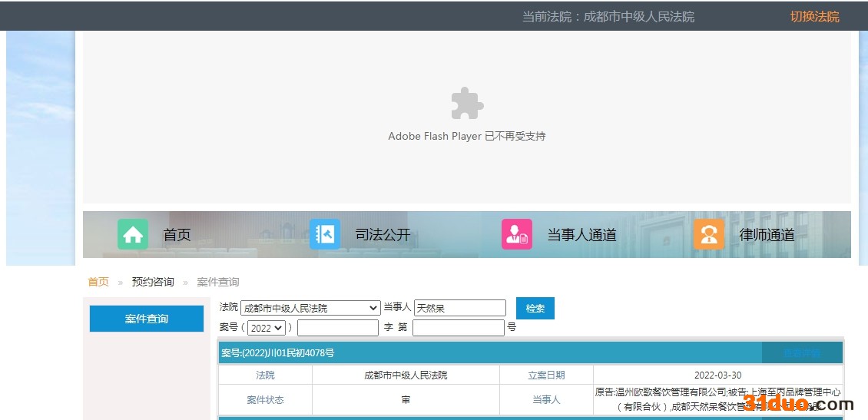Click the number input before 号
This screenshot has width=868, height=420.
point(458,328)
